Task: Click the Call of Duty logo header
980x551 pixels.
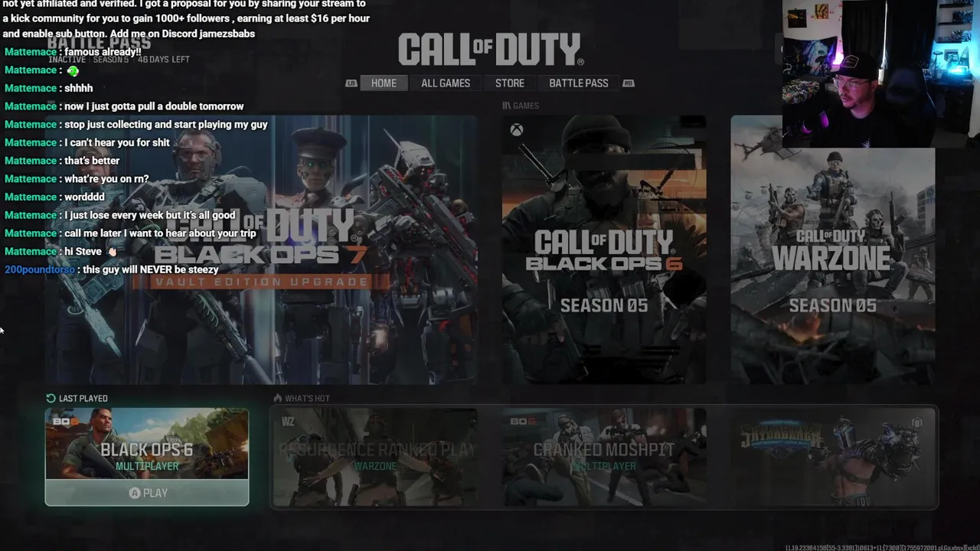Action: (x=491, y=49)
